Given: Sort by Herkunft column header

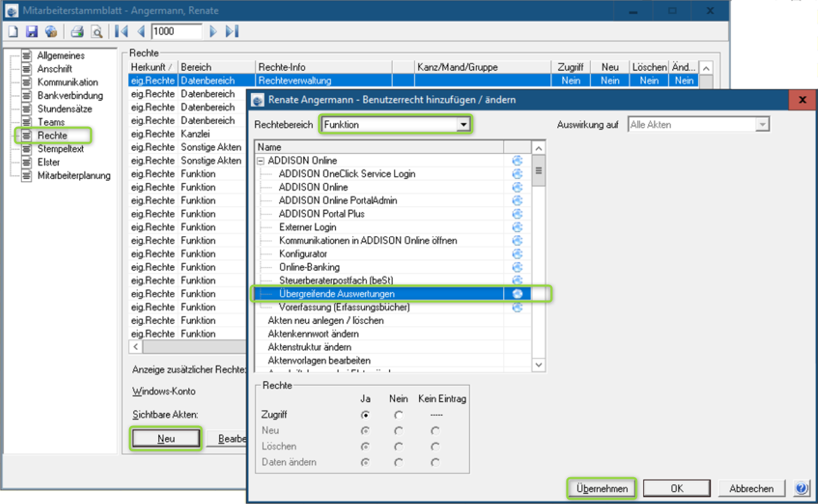Looking at the screenshot, I should coord(153,67).
